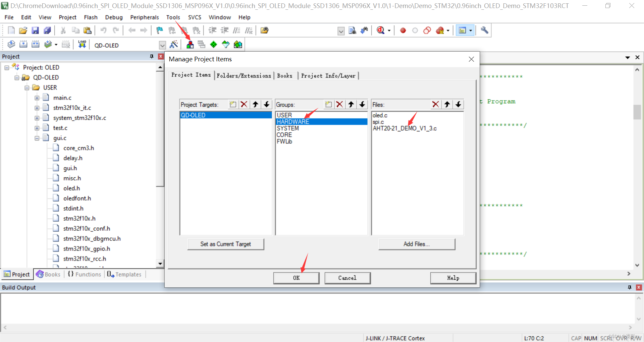Expand test.c in the project tree
Screen dimensions: 644x342
pos(37,128)
